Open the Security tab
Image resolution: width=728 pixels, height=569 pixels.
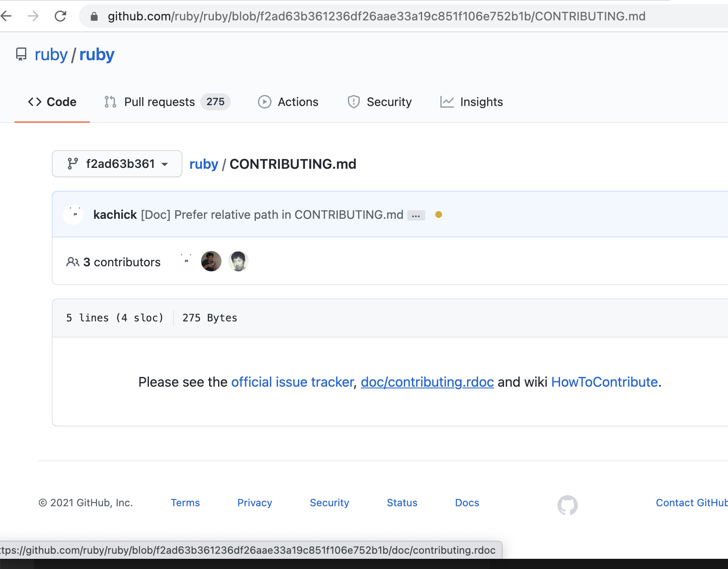380,102
